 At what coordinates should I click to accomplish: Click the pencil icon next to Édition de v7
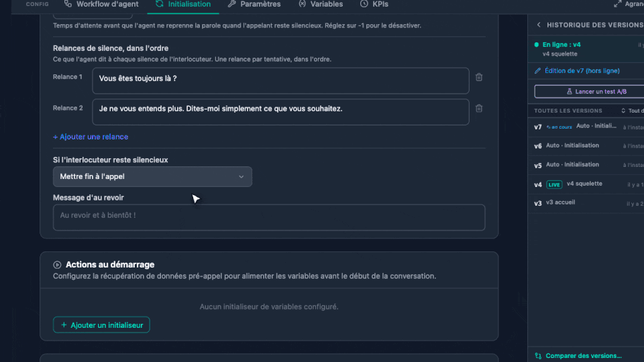coord(537,70)
